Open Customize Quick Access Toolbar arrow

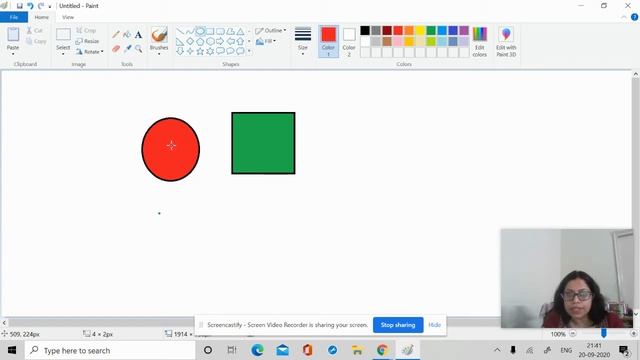(50, 6)
